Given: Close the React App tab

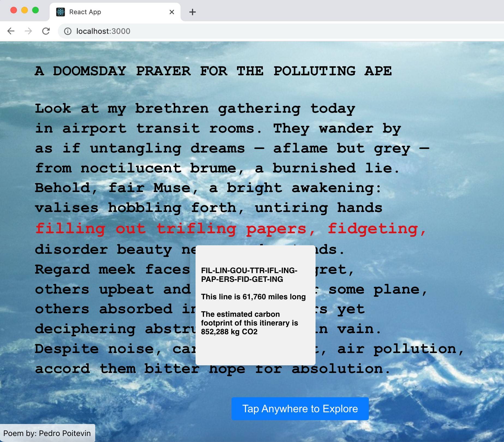Looking at the screenshot, I should pyautogui.click(x=172, y=12).
